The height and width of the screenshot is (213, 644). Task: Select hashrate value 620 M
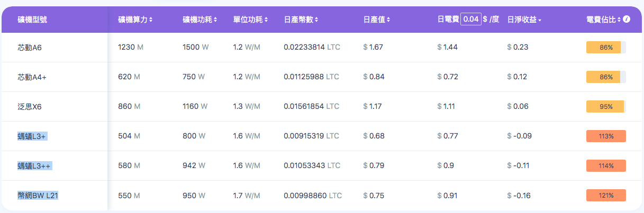coord(129,77)
